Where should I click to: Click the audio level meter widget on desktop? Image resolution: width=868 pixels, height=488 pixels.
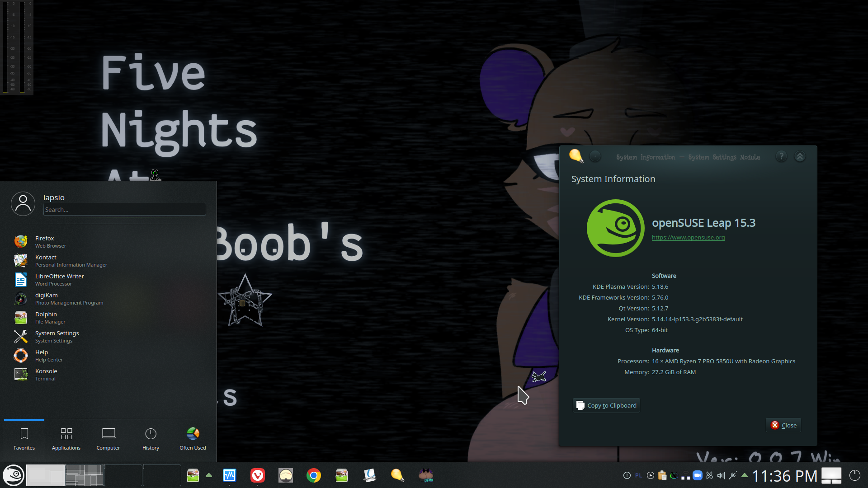(x=17, y=47)
